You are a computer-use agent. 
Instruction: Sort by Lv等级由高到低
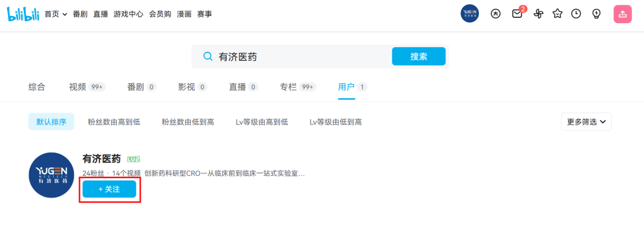tap(262, 122)
